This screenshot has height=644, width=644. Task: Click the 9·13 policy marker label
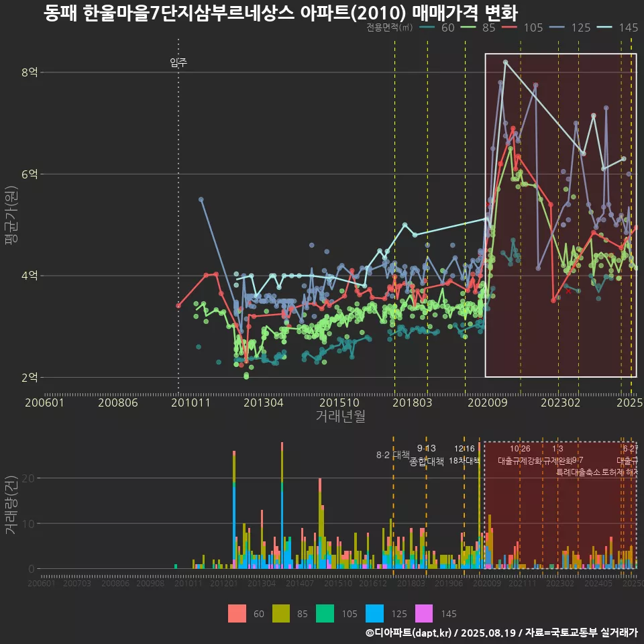427,449
